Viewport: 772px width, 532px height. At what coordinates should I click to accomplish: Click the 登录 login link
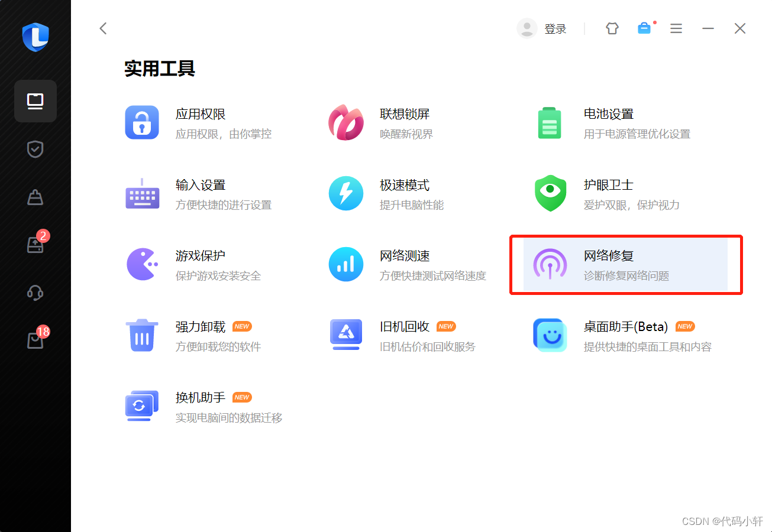point(555,29)
